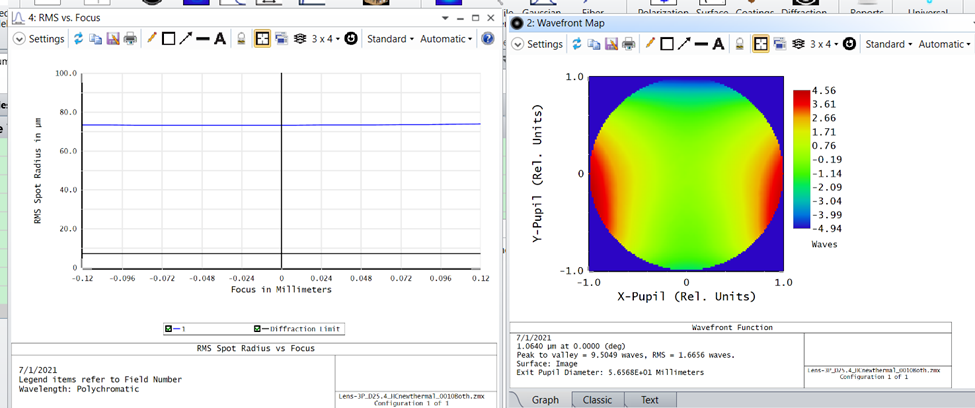Toggle the lock icon in Wavefront Map toolbar
Viewport: 975px width, 408px height.
tap(739, 44)
